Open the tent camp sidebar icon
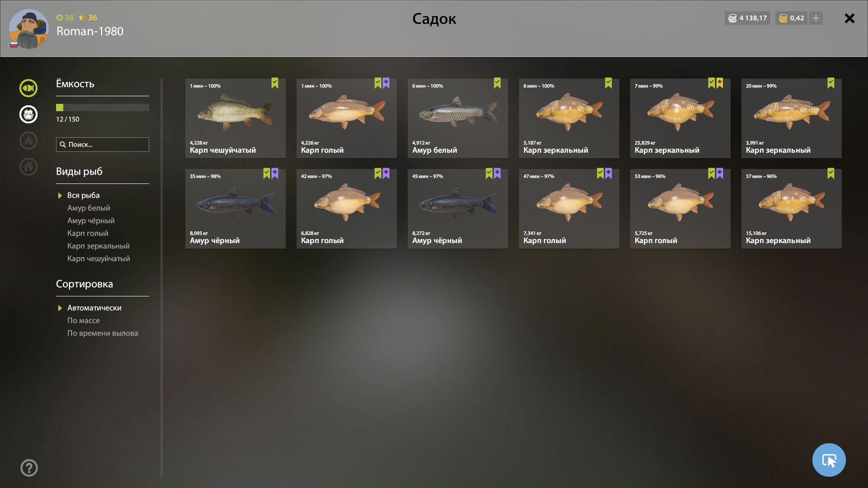This screenshot has width=868, height=488. click(28, 141)
